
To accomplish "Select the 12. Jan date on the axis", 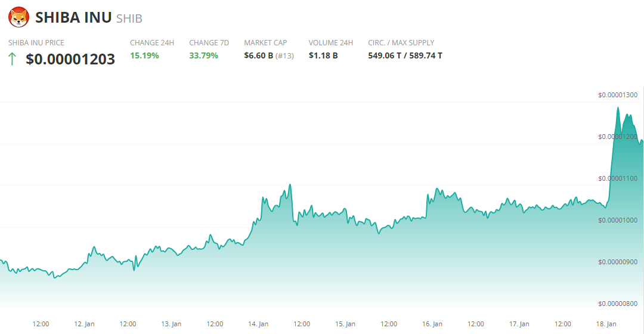I will pos(84,324).
